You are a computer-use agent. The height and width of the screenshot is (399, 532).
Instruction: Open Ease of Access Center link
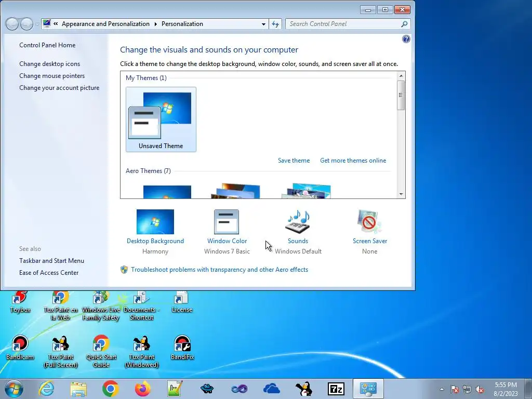(x=49, y=272)
